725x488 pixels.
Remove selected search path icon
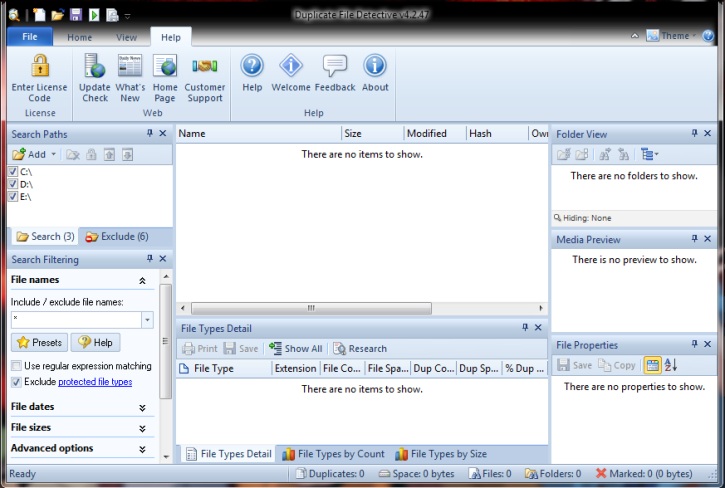73,154
